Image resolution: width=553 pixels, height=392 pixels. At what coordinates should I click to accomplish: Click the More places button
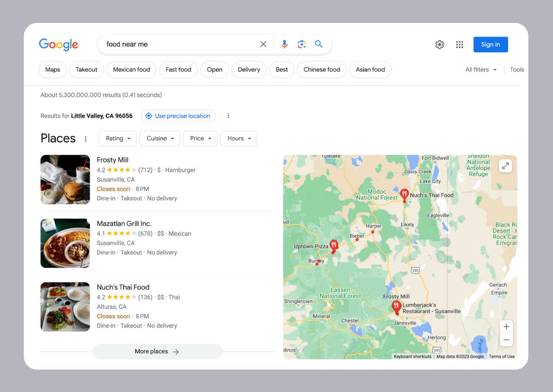tap(157, 351)
